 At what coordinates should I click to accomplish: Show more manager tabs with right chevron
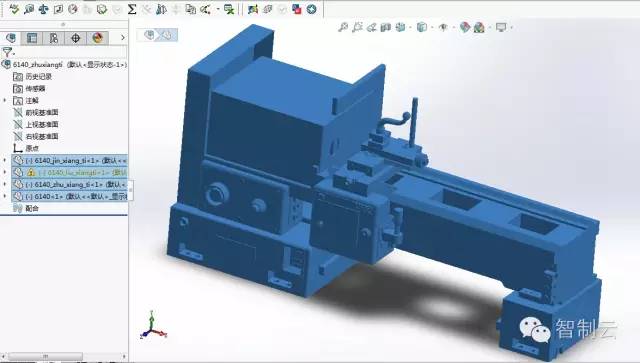tap(123, 38)
